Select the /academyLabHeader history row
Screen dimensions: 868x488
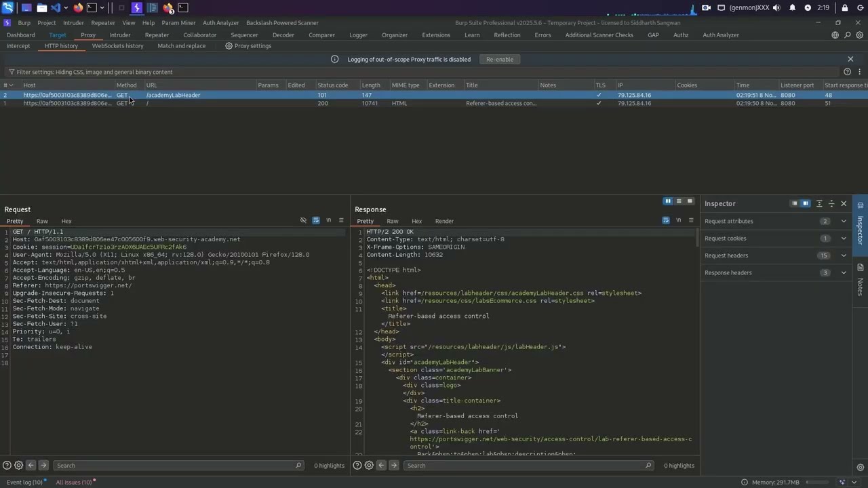tap(434, 95)
